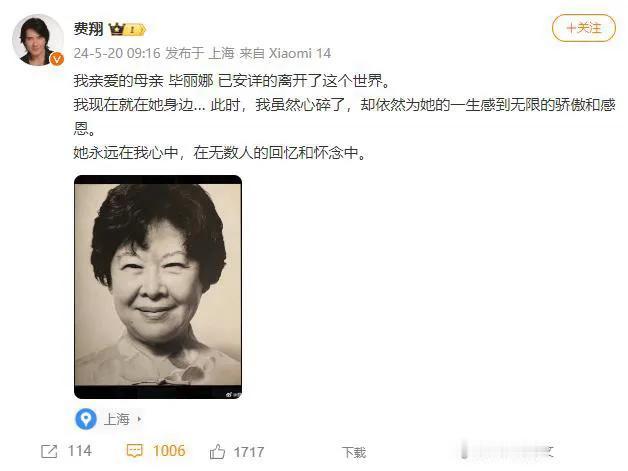Click the 发布于 上海 label
This screenshot has width=628, height=471.
click(200, 53)
